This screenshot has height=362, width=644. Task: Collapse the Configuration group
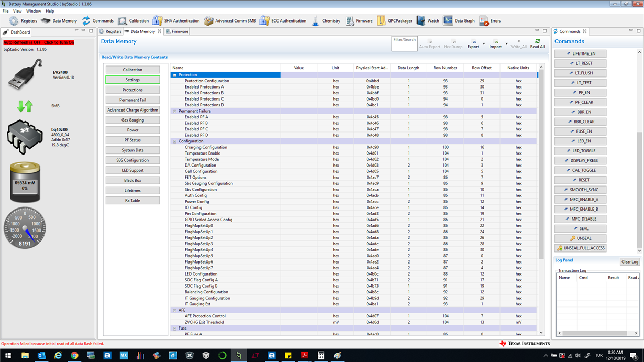175,141
